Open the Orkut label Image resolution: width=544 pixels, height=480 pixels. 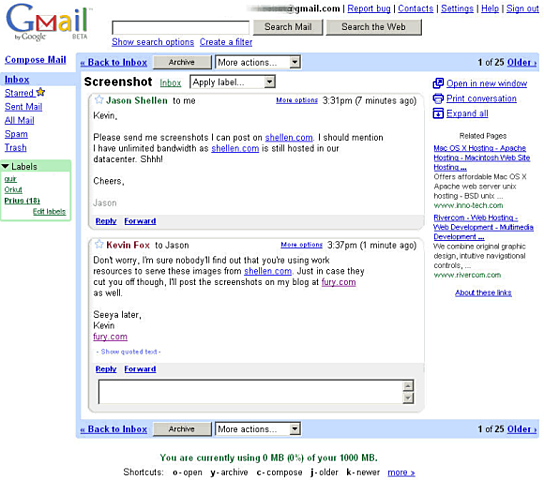click(x=13, y=190)
